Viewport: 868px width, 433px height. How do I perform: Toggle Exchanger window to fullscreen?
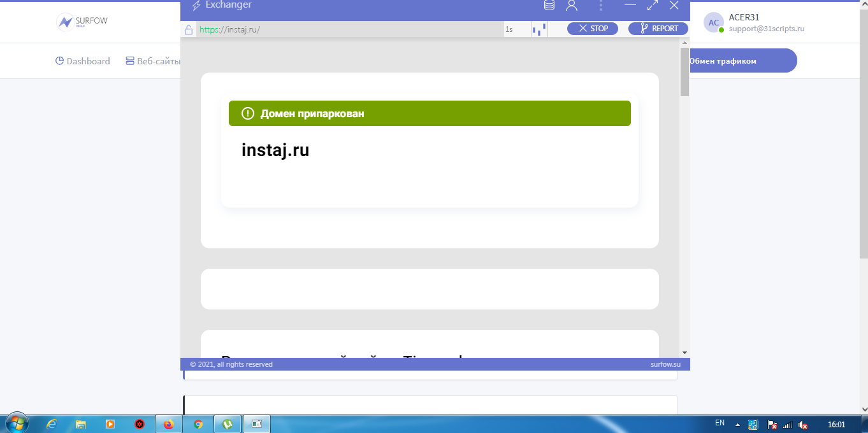(x=653, y=6)
